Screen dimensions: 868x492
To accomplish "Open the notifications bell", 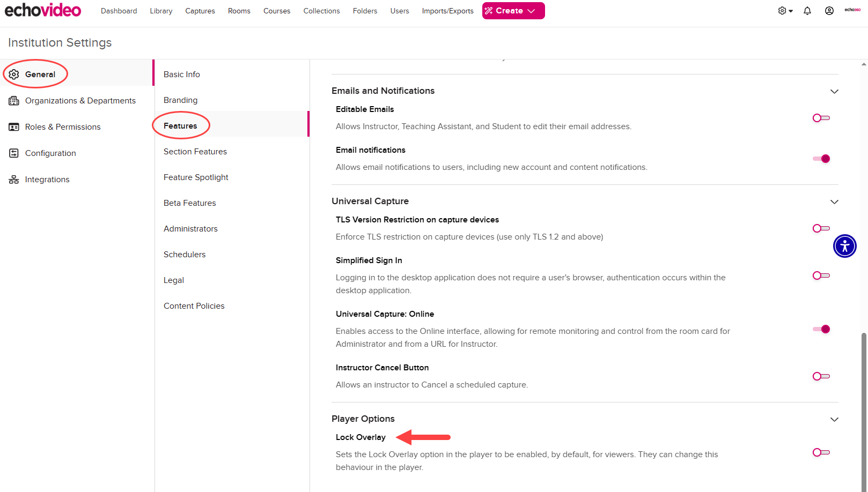I will click(807, 11).
